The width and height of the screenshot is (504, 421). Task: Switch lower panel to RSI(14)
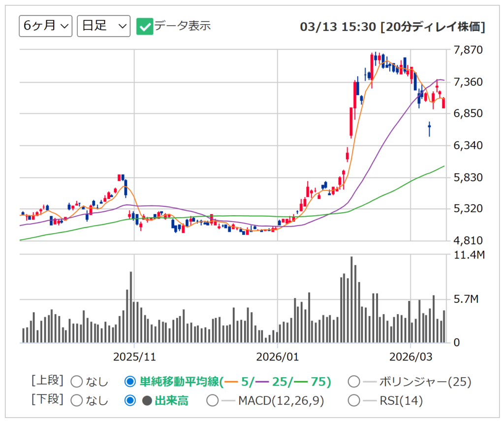pyautogui.click(x=354, y=401)
